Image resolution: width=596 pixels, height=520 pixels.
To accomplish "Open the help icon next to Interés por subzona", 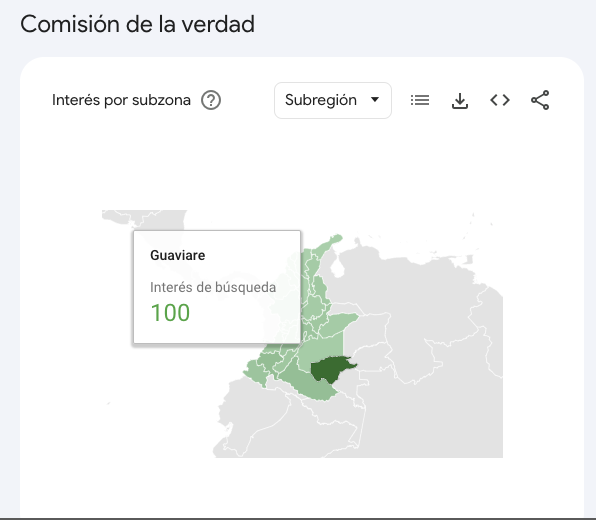I will [211, 100].
